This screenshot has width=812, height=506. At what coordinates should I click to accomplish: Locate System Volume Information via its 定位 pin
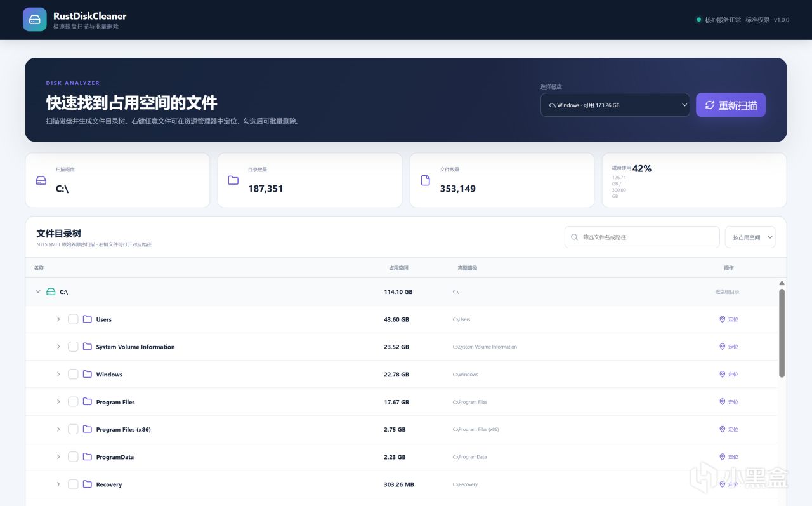[722, 347]
